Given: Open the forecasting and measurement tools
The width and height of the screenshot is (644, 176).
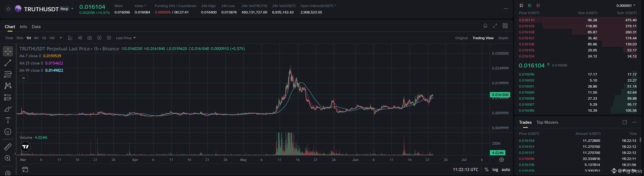Looking at the screenshot, I should click(x=8, y=97).
